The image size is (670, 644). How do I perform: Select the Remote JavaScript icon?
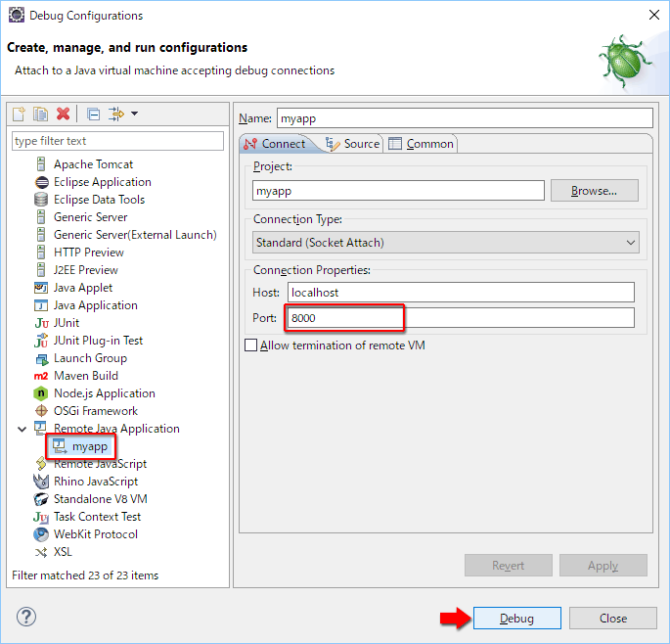click(41, 464)
